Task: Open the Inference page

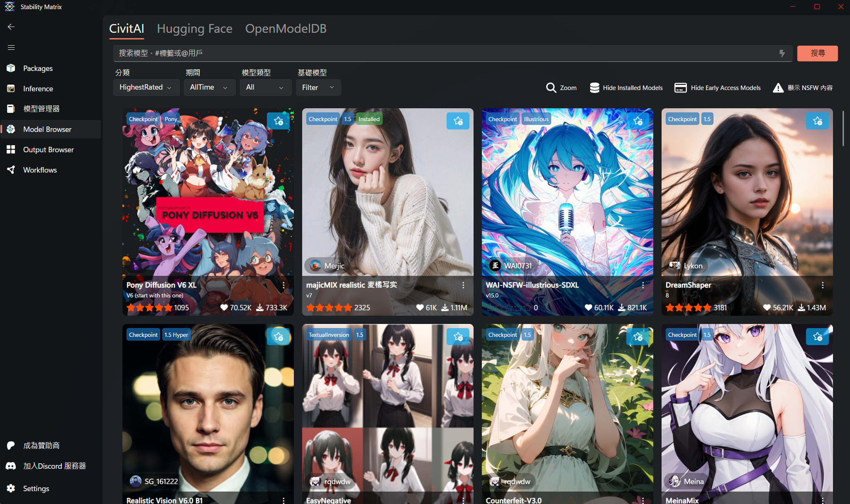Action: [38, 89]
